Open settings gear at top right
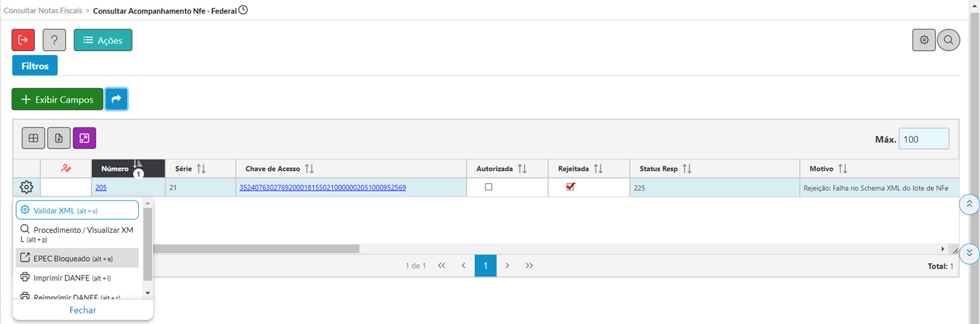 coord(924,40)
